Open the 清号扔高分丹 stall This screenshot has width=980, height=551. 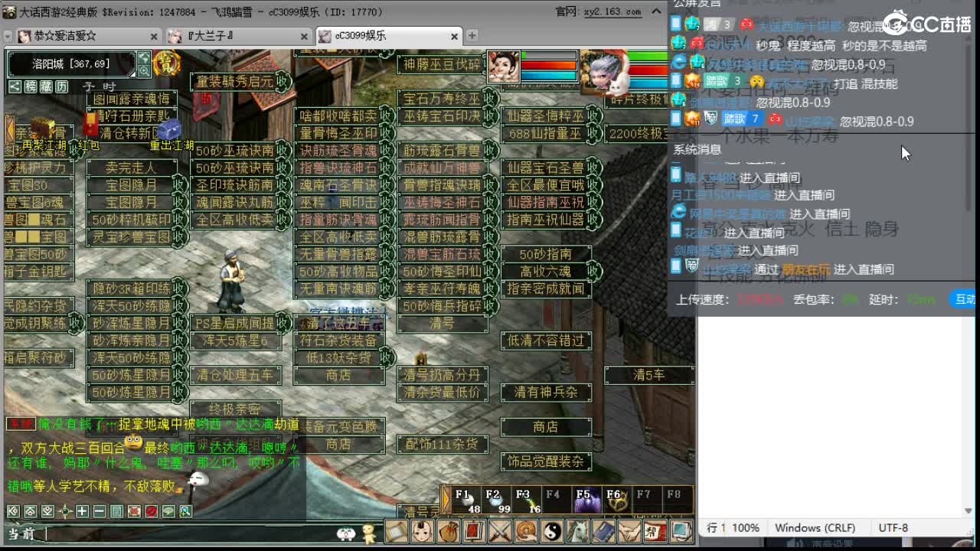[x=442, y=375]
